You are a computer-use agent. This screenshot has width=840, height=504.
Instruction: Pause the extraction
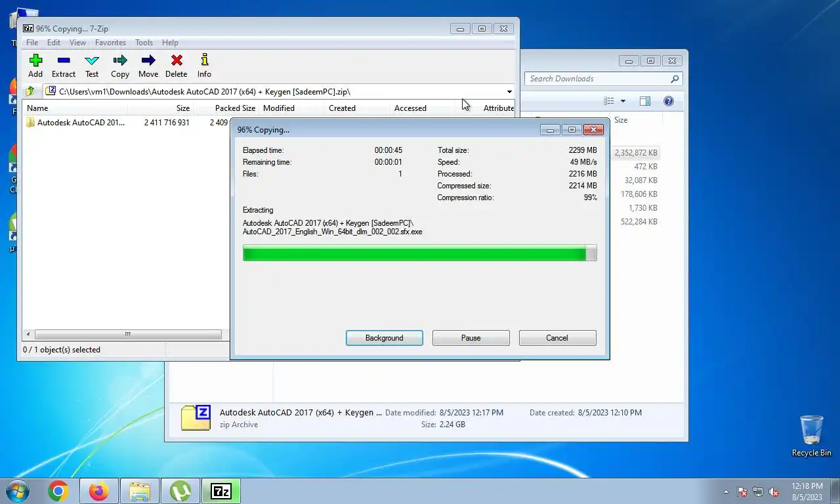click(471, 338)
